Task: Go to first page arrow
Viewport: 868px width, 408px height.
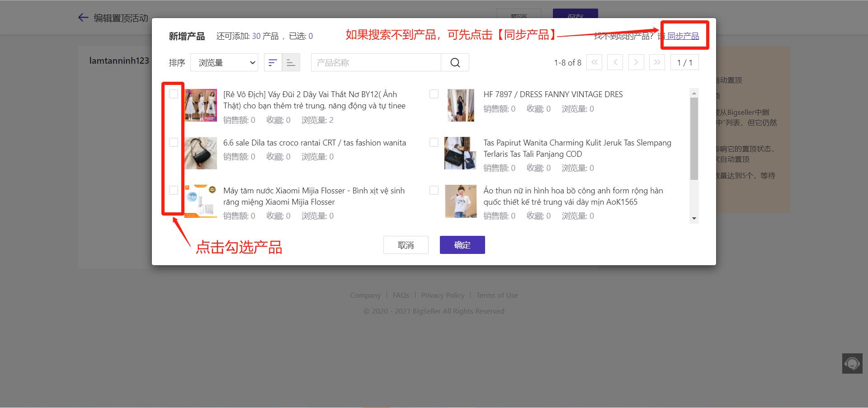Action: coord(594,63)
